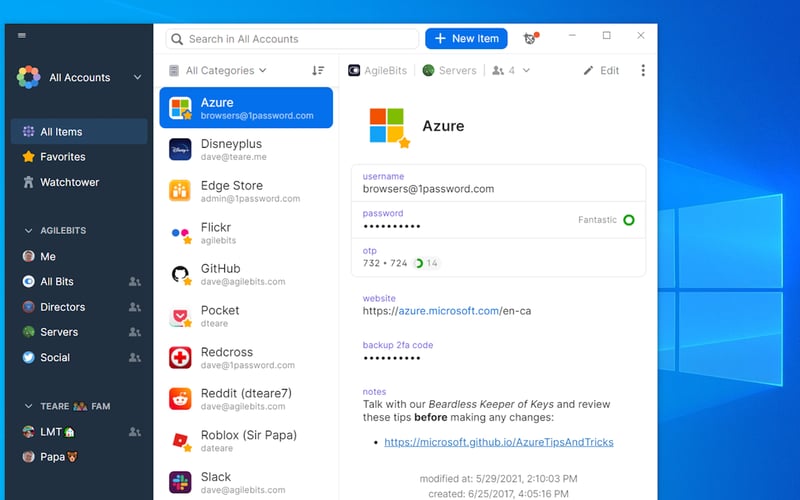The height and width of the screenshot is (500, 800).
Task: Click the modified at date text
Action: pos(498,479)
